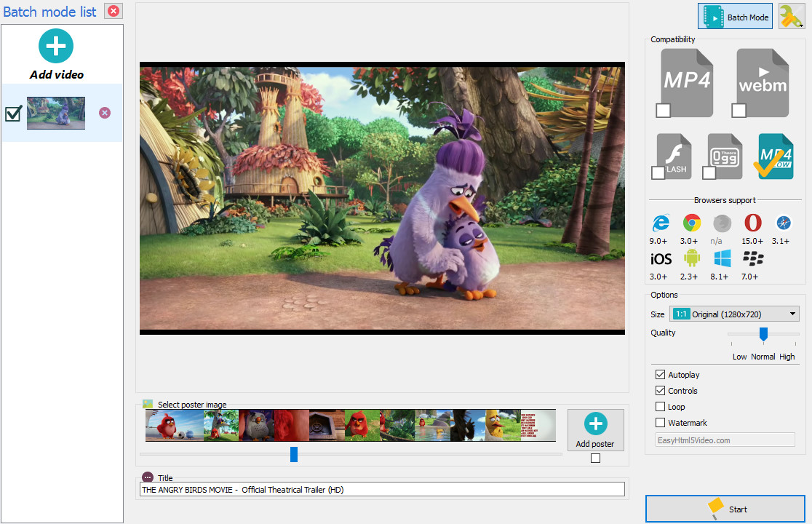Click the Quality slider handle
This screenshot has height=524, width=812.
[x=763, y=334]
